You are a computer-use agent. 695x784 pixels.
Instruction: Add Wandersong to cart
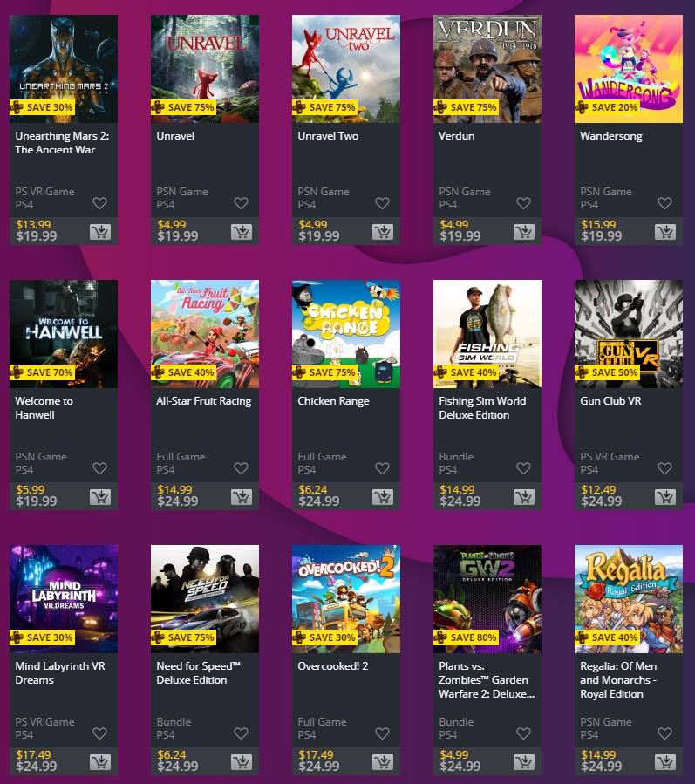[665, 231]
